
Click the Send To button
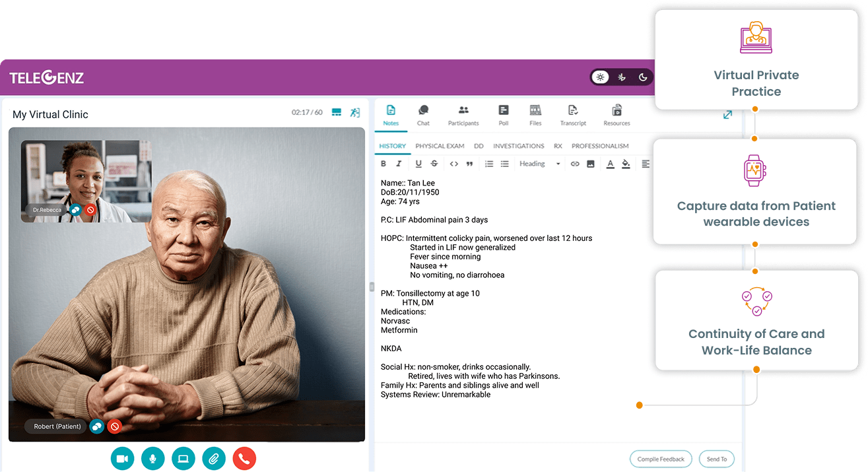coord(716,459)
